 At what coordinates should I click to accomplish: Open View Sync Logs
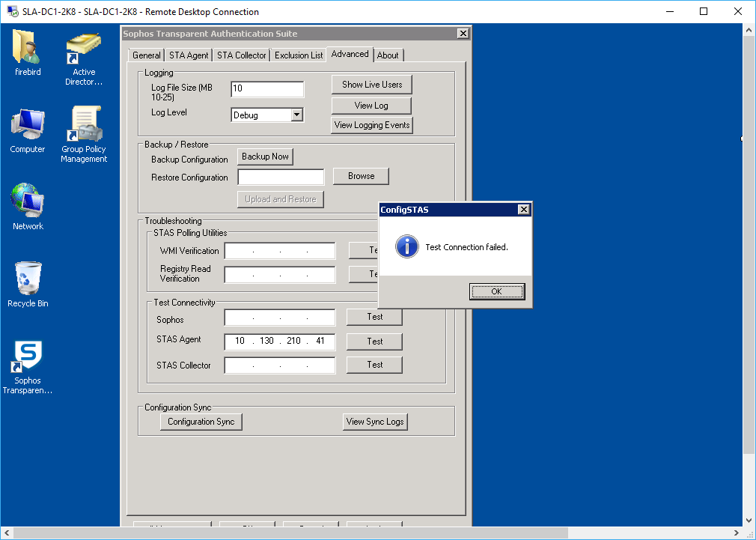point(374,422)
